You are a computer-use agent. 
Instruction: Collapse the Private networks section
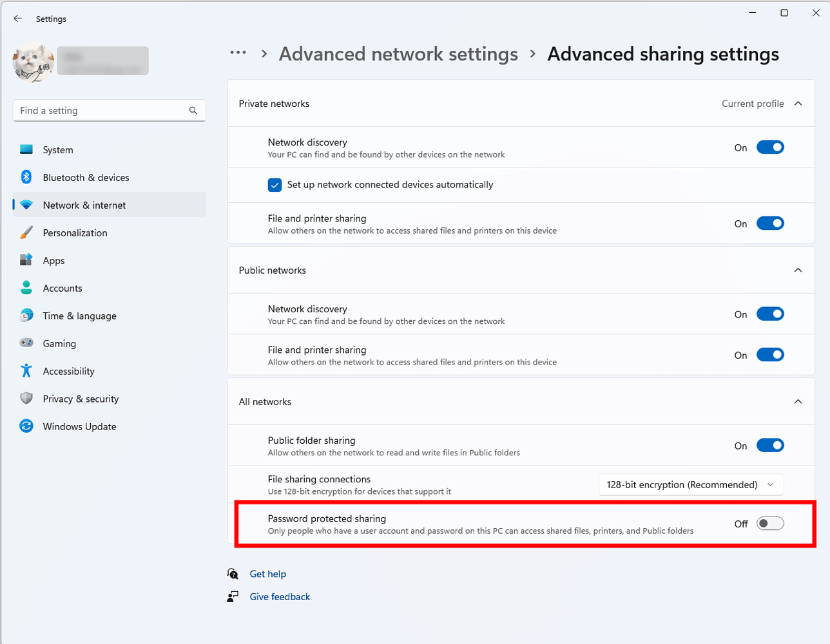798,102
